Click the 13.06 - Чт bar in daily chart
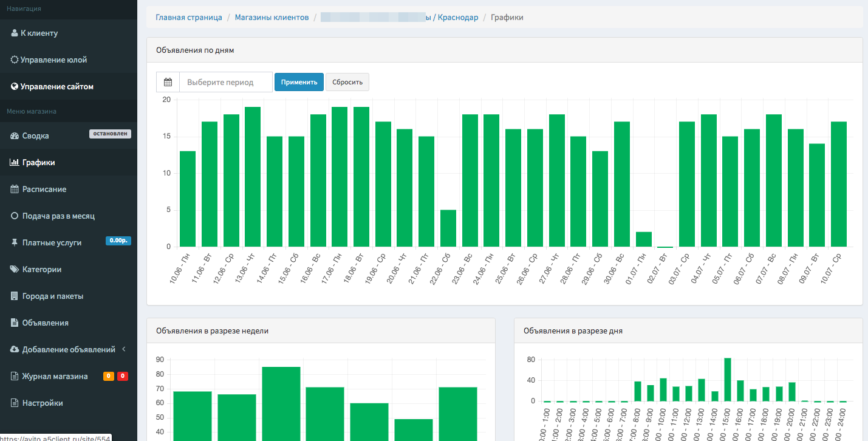The image size is (868, 441). [x=253, y=177]
